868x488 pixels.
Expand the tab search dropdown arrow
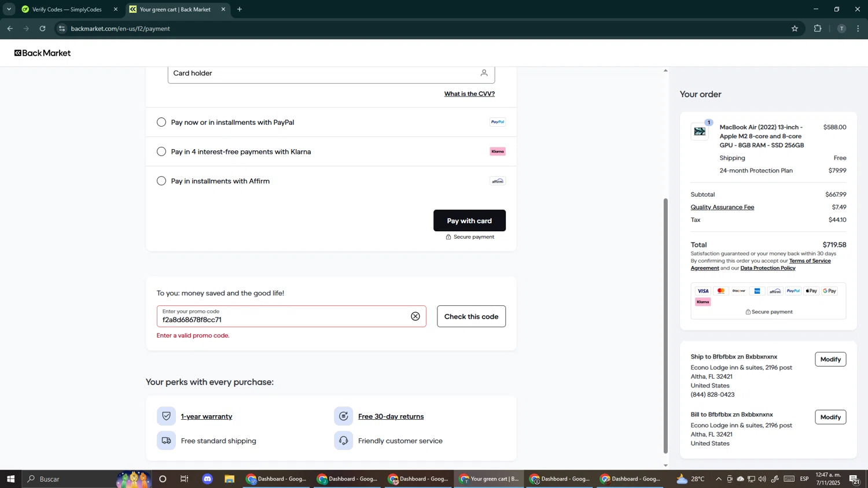tap(9, 9)
